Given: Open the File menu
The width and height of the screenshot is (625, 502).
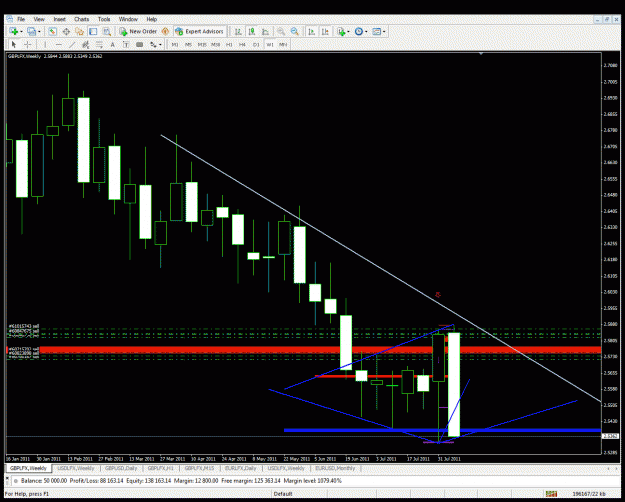Looking at the screenshot, I should point(21,19).
